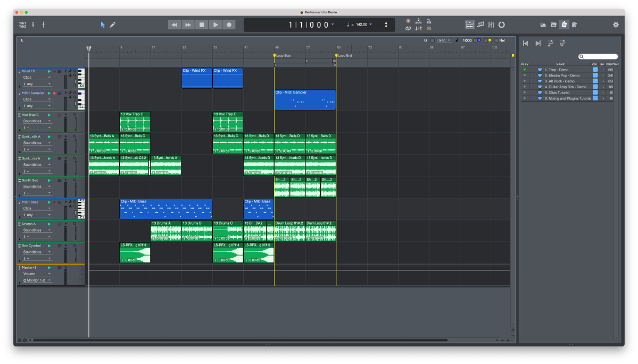Screen dimensions: 638x364
Task: Record-arm the Wind FX track
Action: click(54, 72)
